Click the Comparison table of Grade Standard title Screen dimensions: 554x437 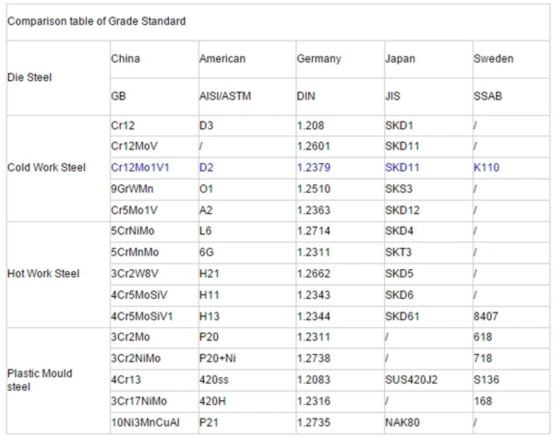tap(96, 21)
